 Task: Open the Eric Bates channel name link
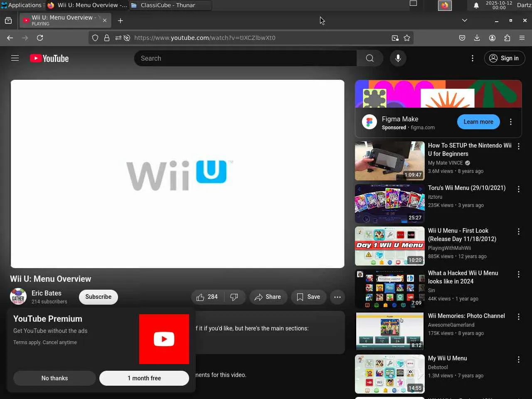point(47,293)
